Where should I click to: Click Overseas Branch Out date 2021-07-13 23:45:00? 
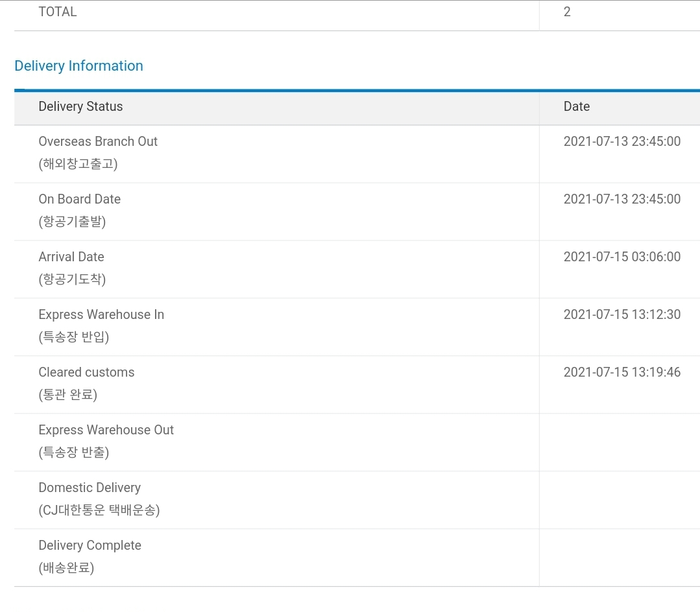point(622,141)
